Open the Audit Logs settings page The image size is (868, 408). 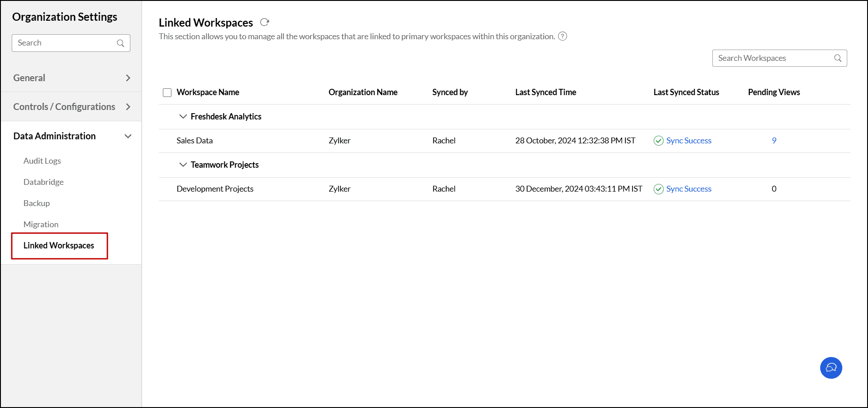point(42,160)
